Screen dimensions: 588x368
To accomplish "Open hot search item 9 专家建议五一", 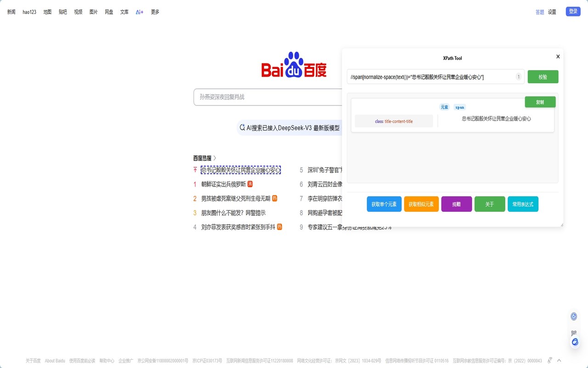I will [x=350, y=227].
